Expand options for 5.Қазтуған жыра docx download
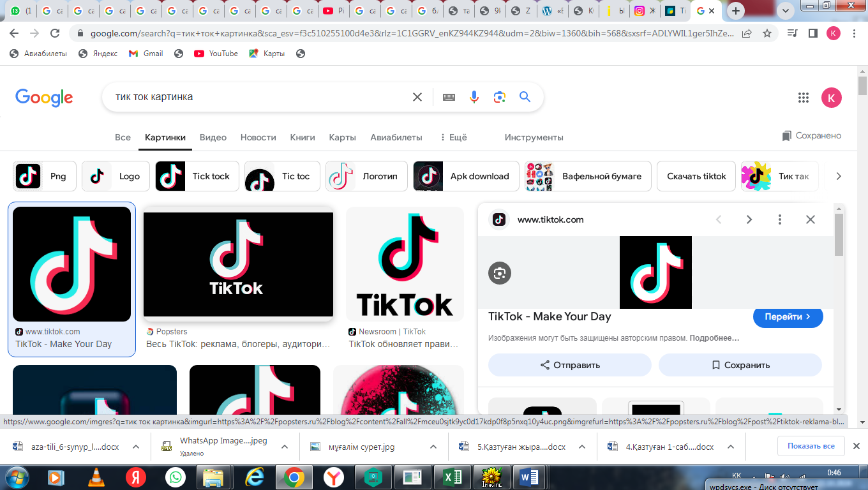Image resolution: width=868 pixels, height=490 pixels. coord(582,447)
